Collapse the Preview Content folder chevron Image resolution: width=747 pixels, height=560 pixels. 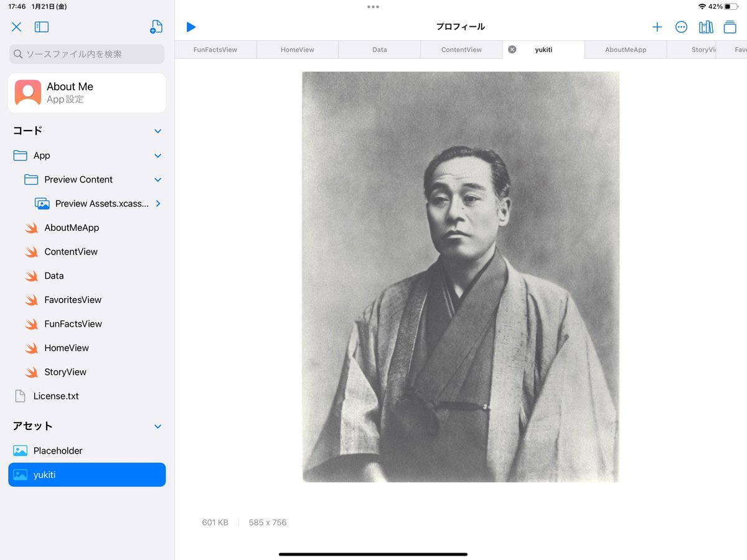click(157, 180)
